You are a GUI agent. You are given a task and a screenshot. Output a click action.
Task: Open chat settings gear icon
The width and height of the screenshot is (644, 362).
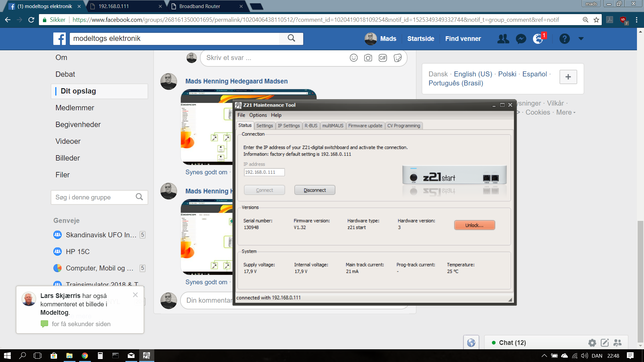pos(592,343)
